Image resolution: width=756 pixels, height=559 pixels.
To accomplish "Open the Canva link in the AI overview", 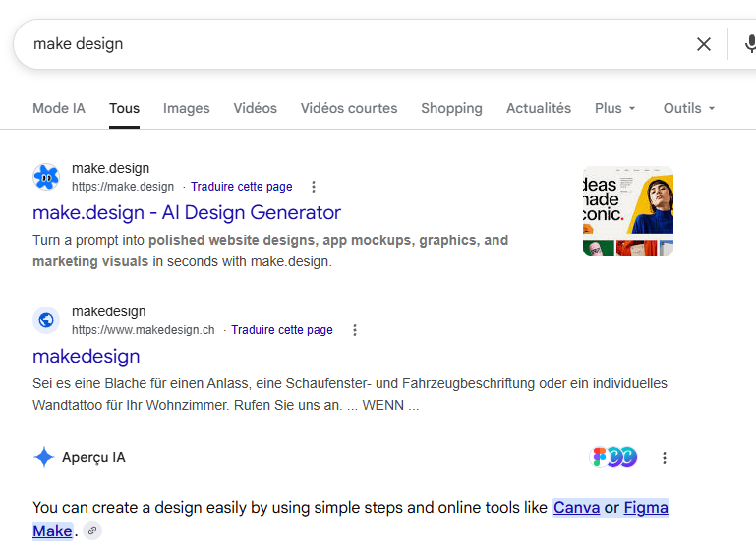I will (x=577, y=508).
